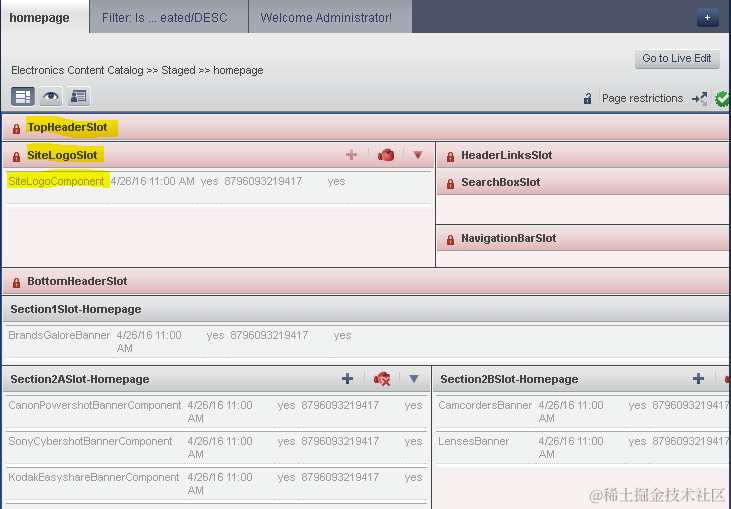Click ID 8796093219417 in CanonPowershotBannerComponent row
This screenshot has width=731, height=509.
pyautogui.click(x=340, y=405)
